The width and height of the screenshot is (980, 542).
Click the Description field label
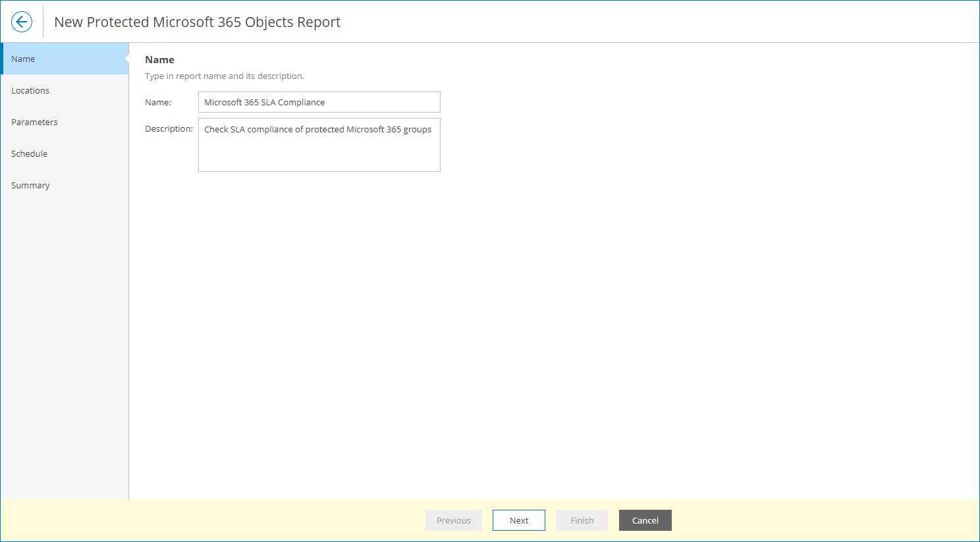(x=169, y=128)
